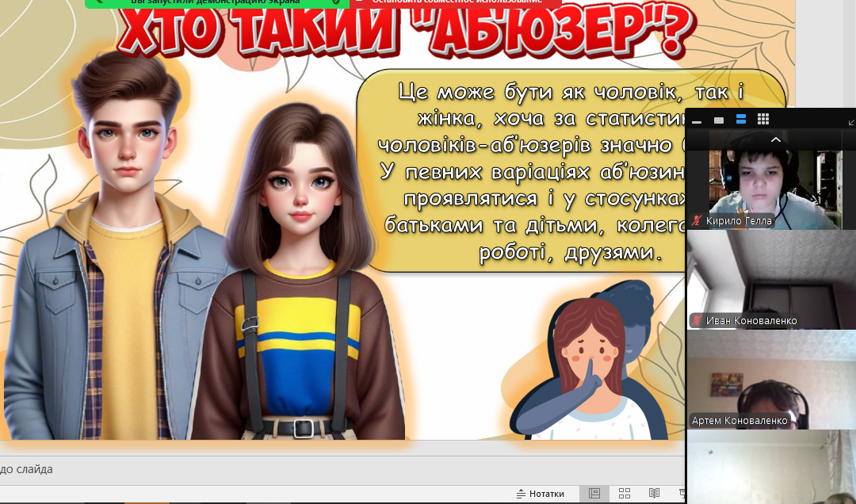
Task: Select Иван Коноваленко's video tile
Action: click(771, 280)
